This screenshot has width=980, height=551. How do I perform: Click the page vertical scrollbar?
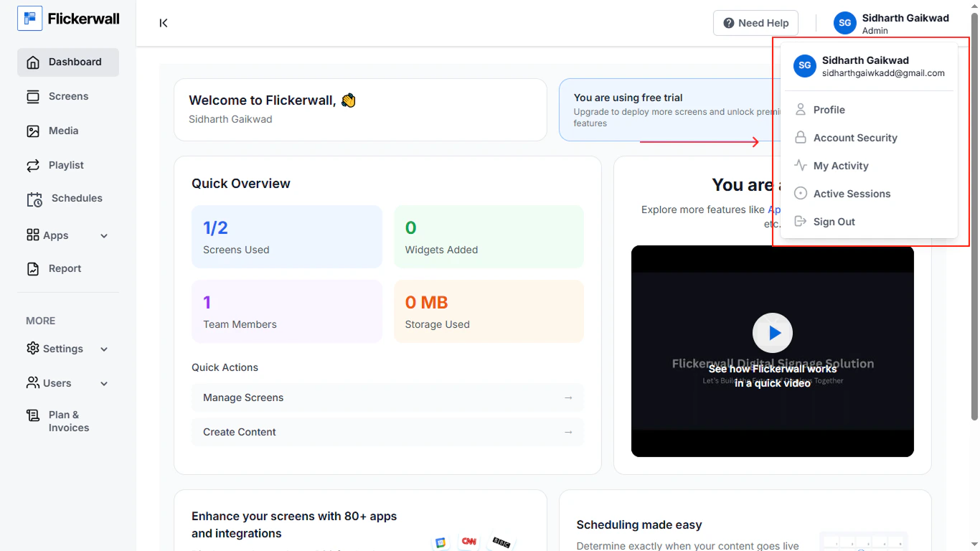[974, 215]
